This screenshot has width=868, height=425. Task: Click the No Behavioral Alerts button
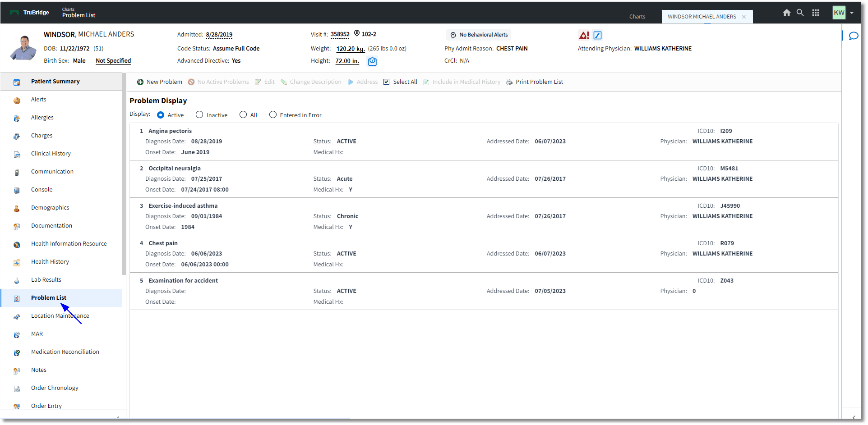click(479, 35)
